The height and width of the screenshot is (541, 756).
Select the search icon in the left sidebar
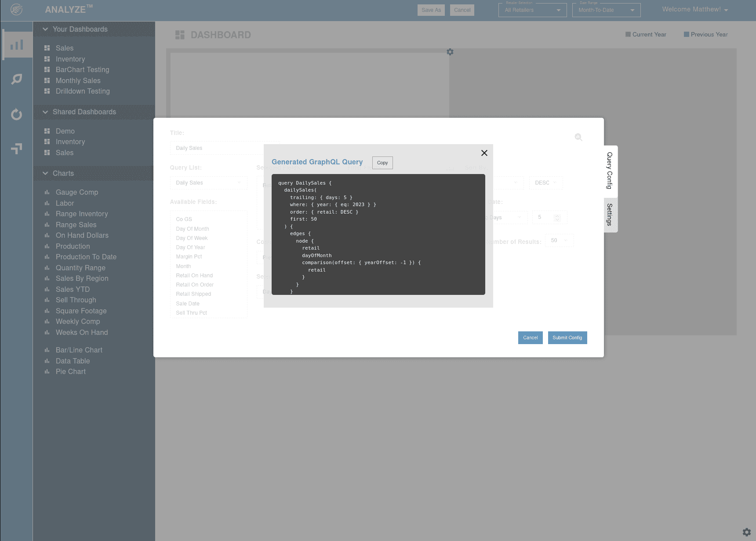pos(16,80)
